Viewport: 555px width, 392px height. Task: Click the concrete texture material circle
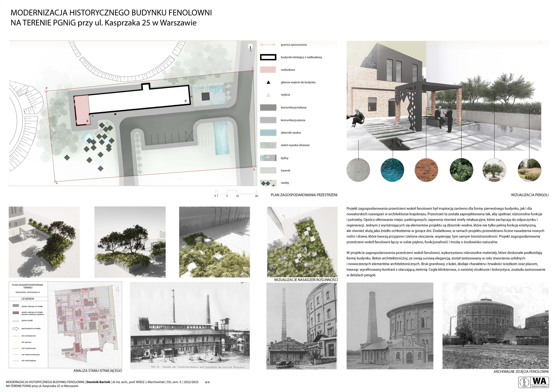tap(358, 170)
